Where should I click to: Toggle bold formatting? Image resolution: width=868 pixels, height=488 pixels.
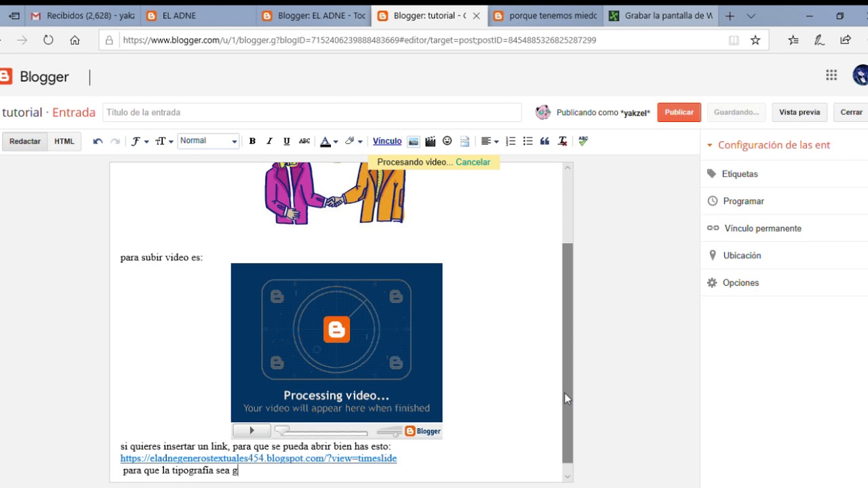(252, 141)
